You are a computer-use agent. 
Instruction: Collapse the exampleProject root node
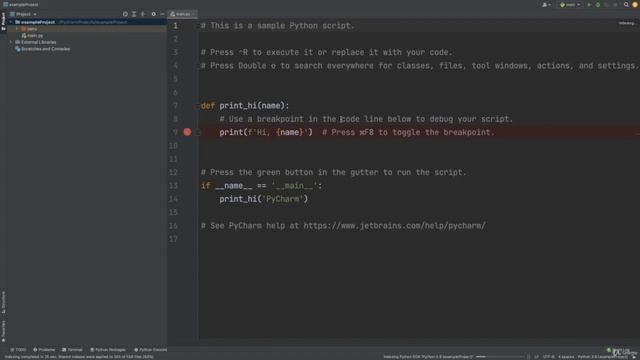tap(11, 22)
